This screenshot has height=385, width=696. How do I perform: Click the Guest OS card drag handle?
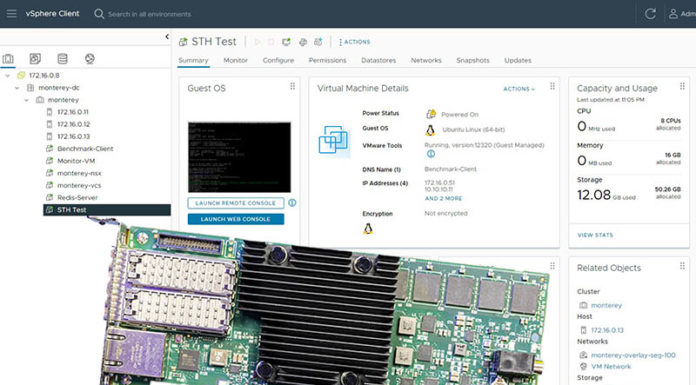coord(293,86)
